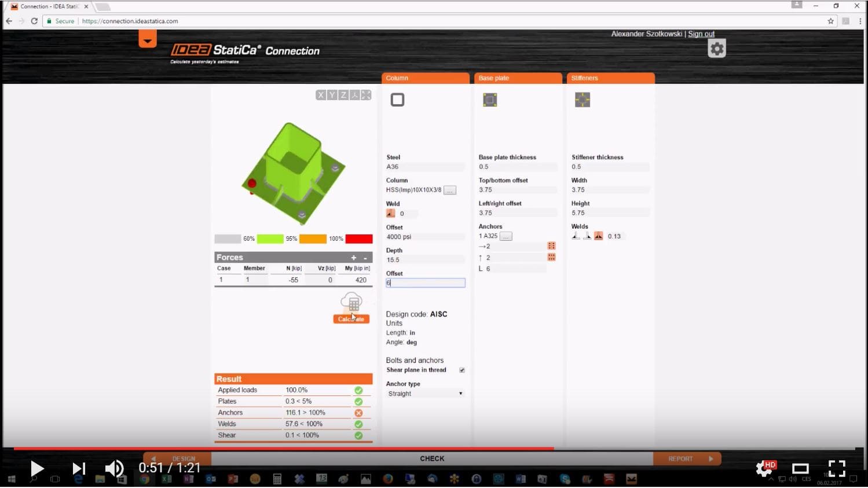Viewport: 868px width, 488px height.
Task: Click the 60% gray legend swatch
Action: [228, 239]
